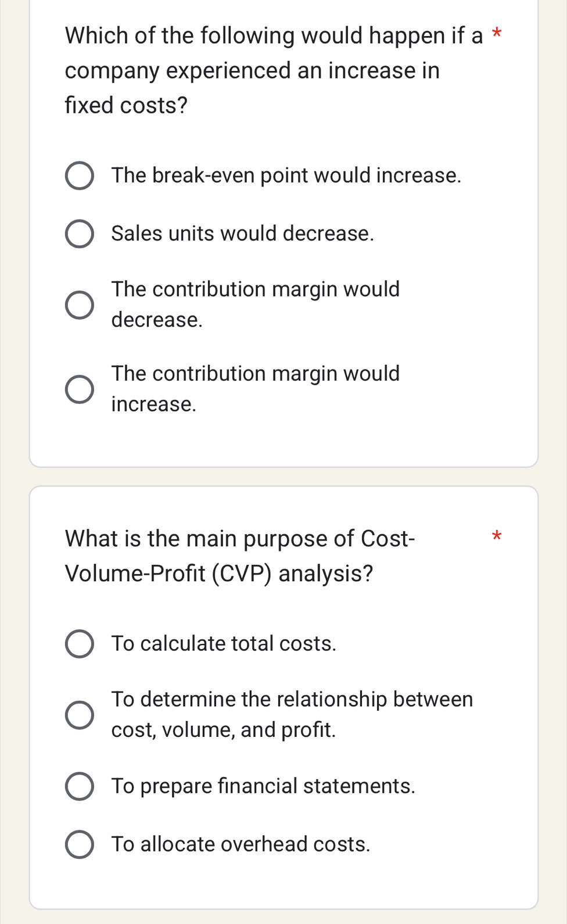Click required asterisk on fixed costs question
Viewport: 567px width, 924px height.
496,33
